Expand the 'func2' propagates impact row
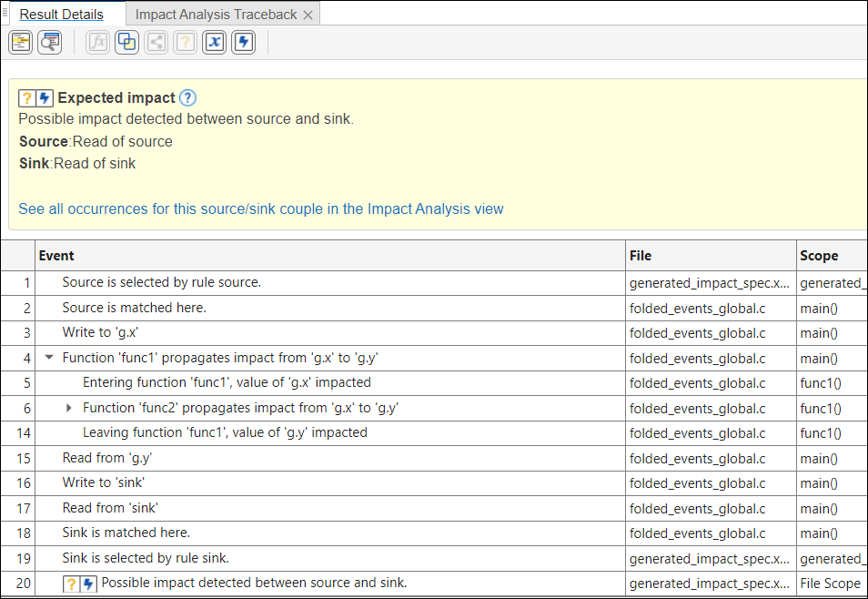868x599 pixels. [69, 409]
